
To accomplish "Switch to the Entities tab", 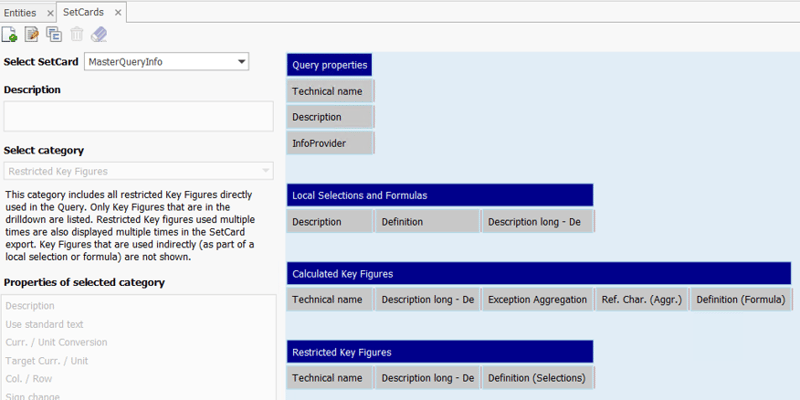I will coord(20,13).
